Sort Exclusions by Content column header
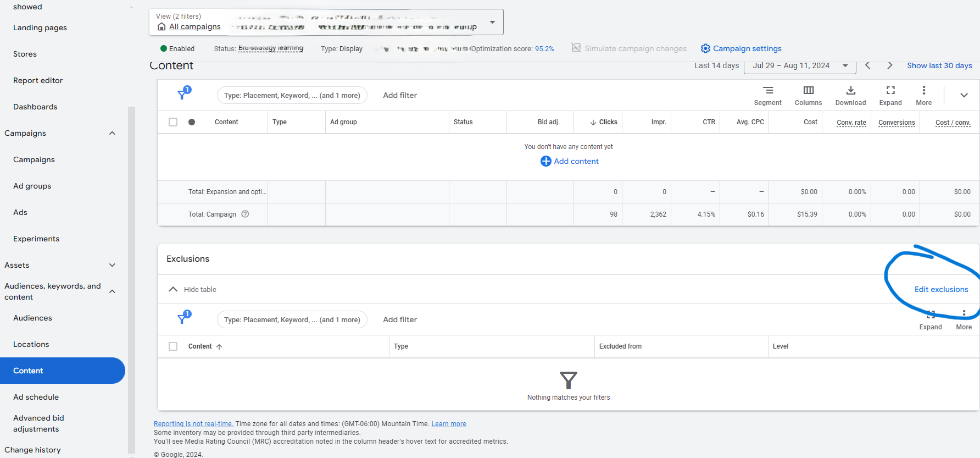The image size is (980, 458). click(x=205, y=346)
